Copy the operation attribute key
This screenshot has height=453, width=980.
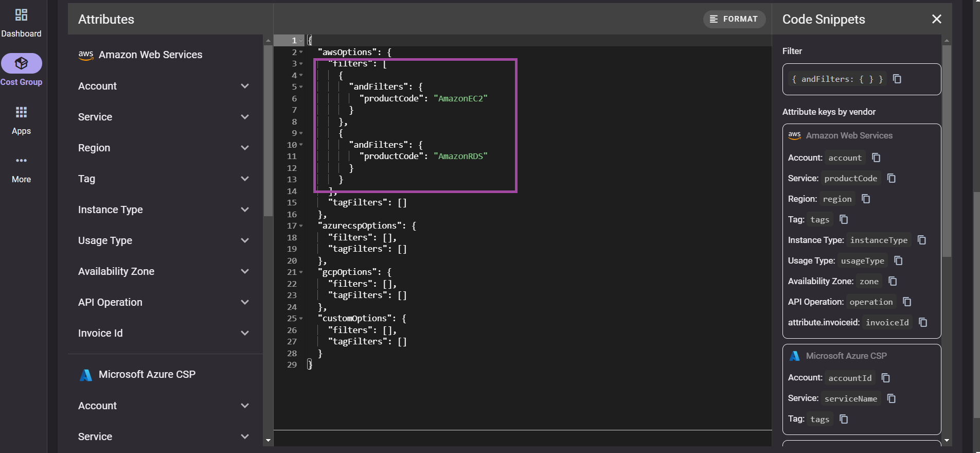pyautogui.click(x=907, y=302)
